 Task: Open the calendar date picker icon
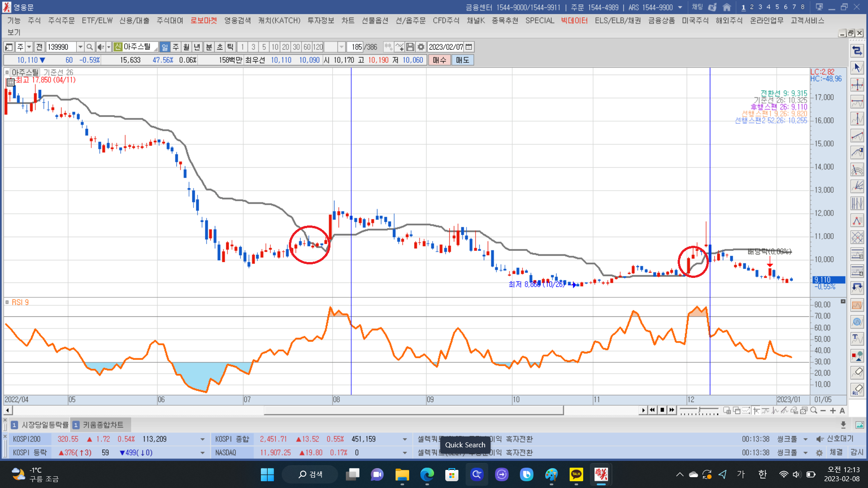[469, 47]
